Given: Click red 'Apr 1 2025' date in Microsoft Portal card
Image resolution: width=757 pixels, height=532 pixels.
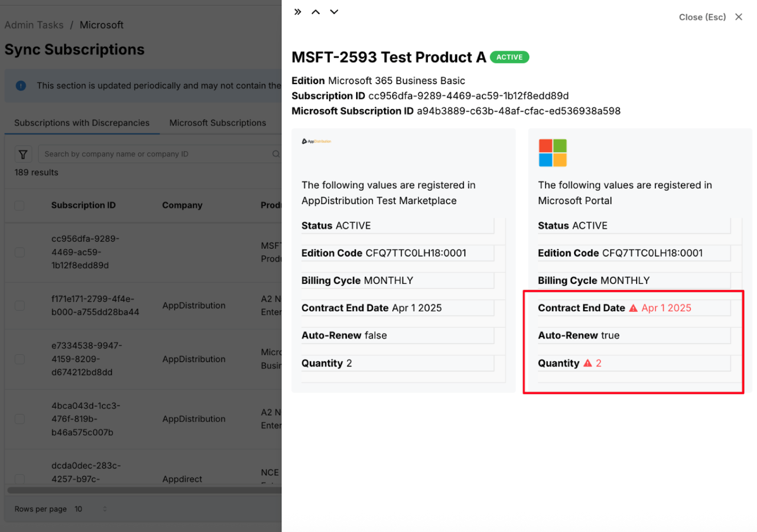Looking at the screenshot, I should pos(666,308).
